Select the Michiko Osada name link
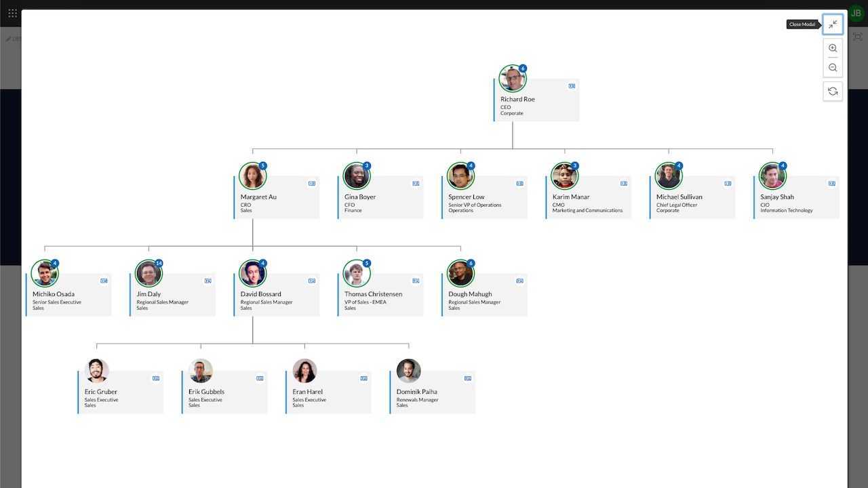The image size is (868, 488). coord(54,294)
